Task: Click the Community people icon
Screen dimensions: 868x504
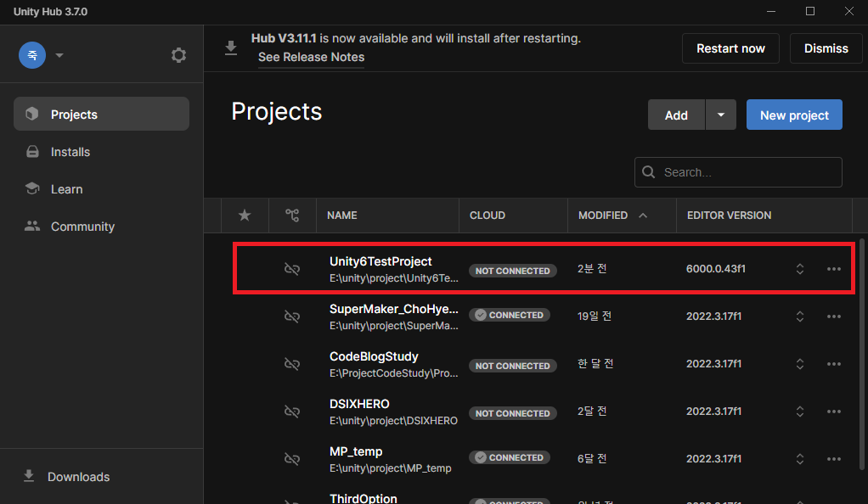Action: pos(32,226)
